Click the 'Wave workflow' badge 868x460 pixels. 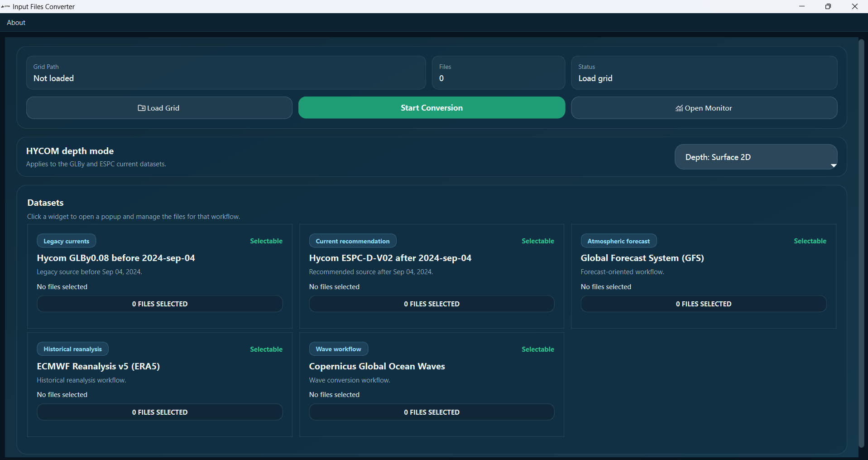339,349
